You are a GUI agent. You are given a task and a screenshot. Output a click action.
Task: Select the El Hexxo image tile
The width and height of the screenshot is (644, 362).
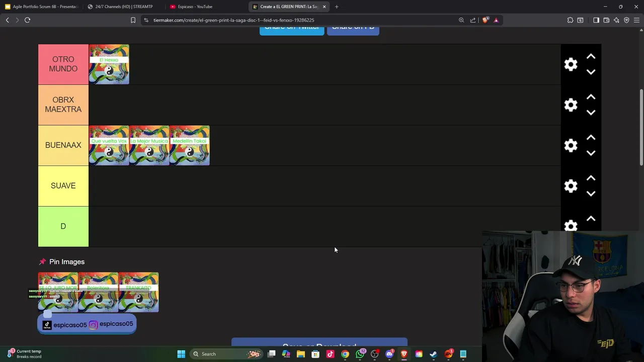tap(109, 64)
